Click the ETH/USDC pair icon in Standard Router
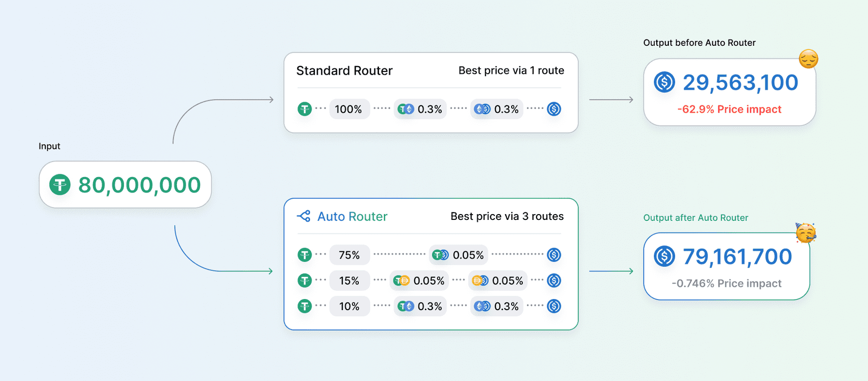This screenshot has height=381, width=868. (x=482, y=109)
